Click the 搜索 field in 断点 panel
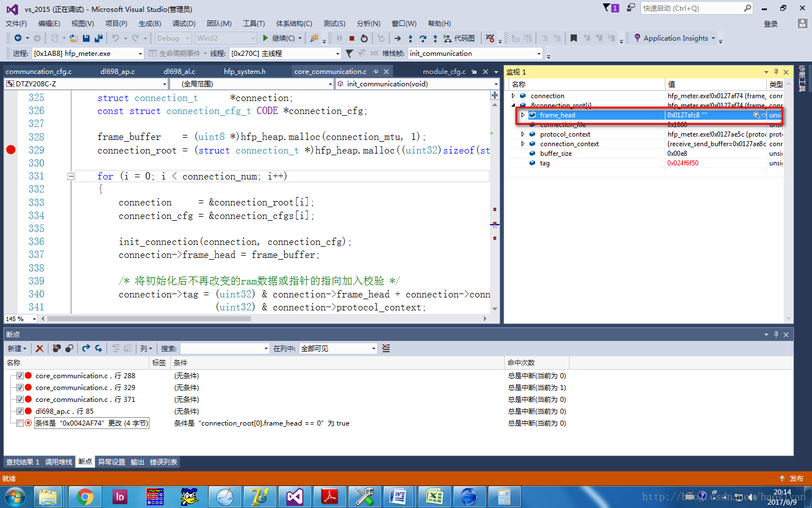812x508 pixels. [x=224, y=348]
